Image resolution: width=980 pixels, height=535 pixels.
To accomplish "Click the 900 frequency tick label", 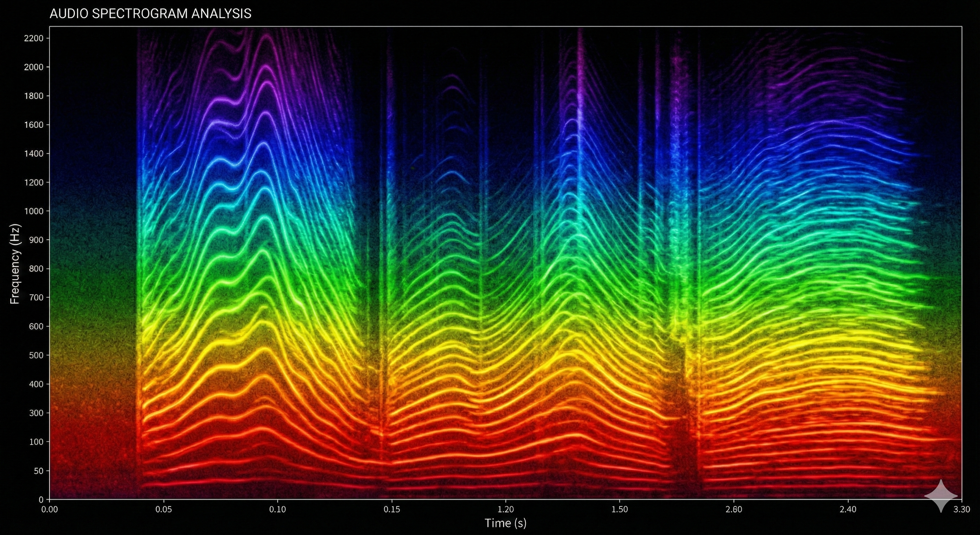I will [36, 240].
